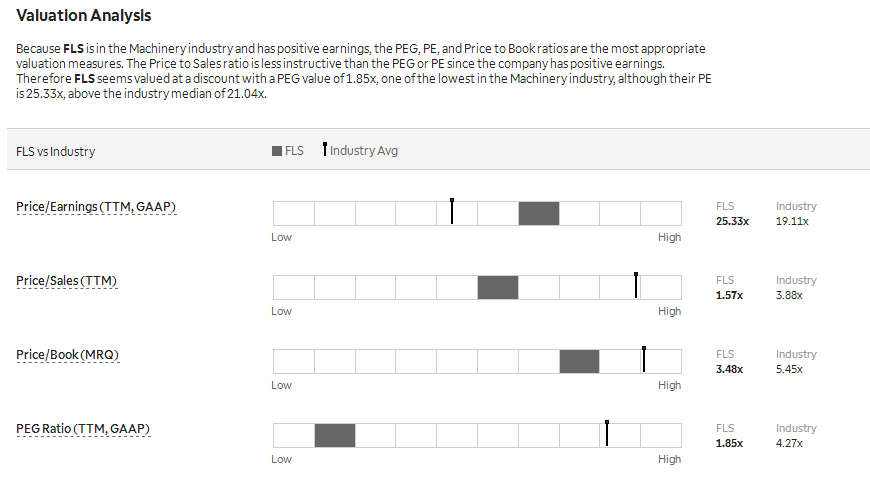This screenshot has height=493, width=870.
Task: Click the PEG Ratio (TTM, GAAP) label
Action: click(x=83, y=429)
